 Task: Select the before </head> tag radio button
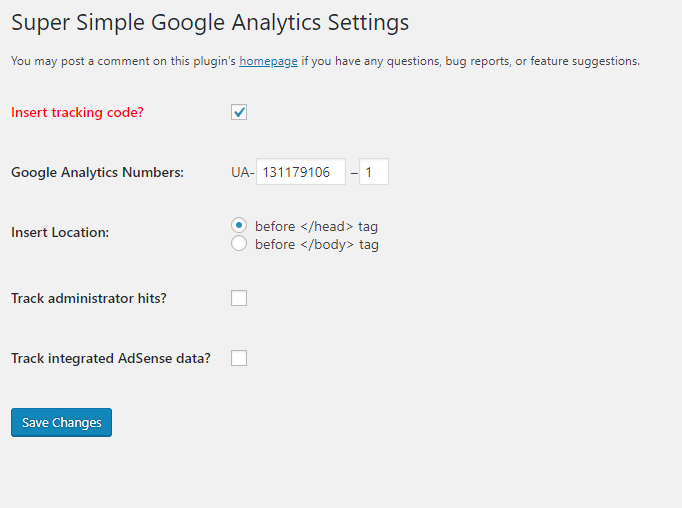coord(239,225)
